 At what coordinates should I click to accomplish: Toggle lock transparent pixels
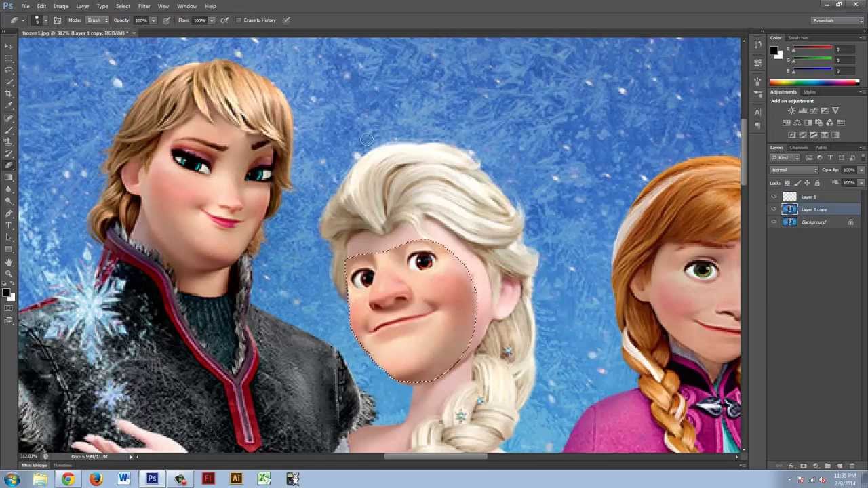[787, 183]
